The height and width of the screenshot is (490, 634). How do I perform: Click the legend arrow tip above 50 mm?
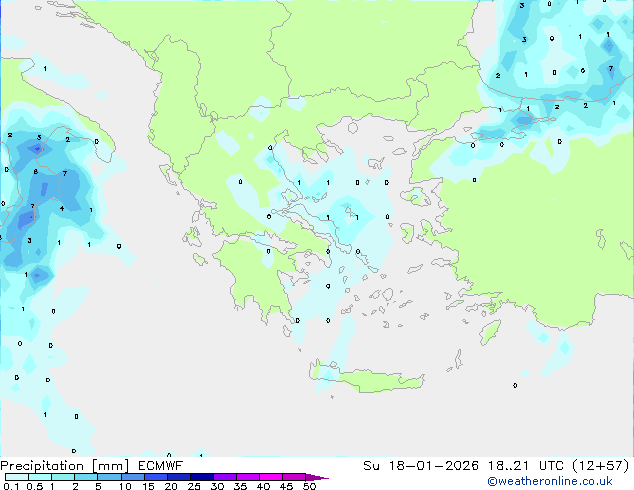click(317, 478)
